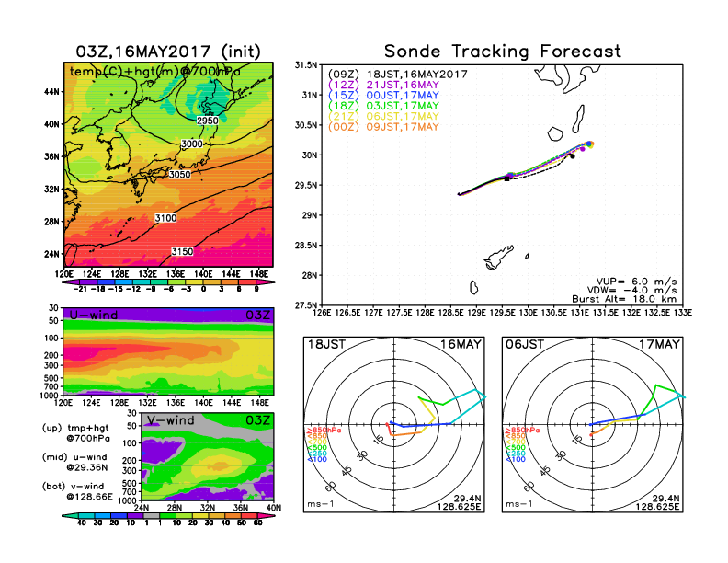Select the yellow '(21Z) 06JST,17MAY' legend entry
This screenshot has height=563, width=728.
[383, 117]
